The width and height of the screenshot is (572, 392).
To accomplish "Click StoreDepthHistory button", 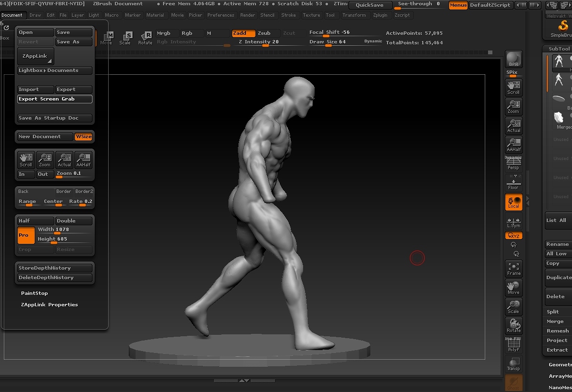I will pyautogui.click(x=55, y=268).
